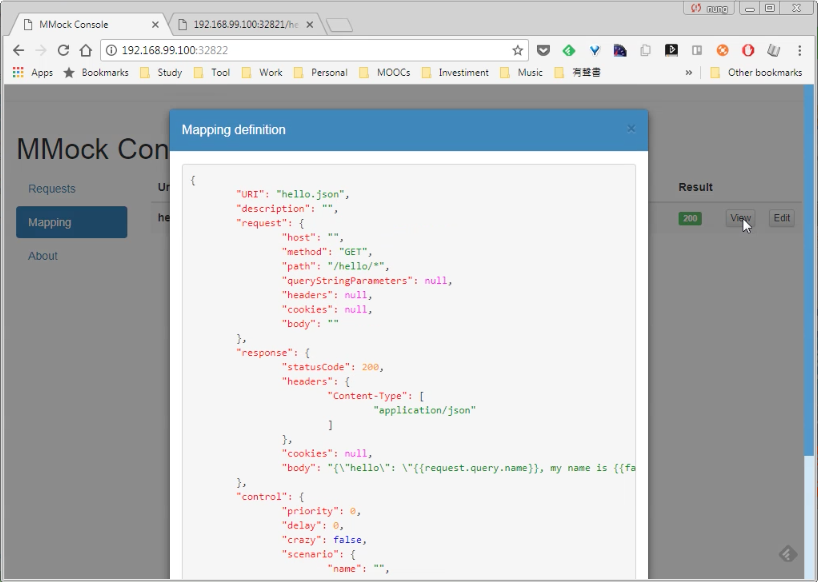Open the Other bookmarks folder
The image size is (818, 582).
coord(756,72)
